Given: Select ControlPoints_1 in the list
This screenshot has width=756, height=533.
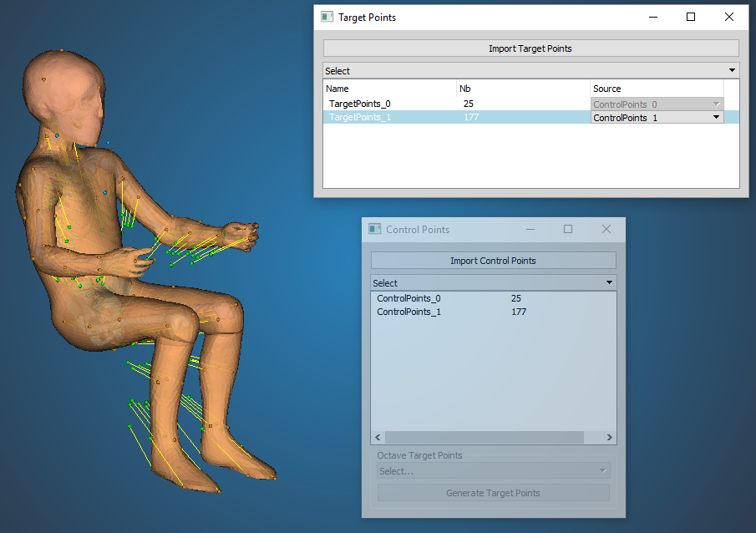Looking at the screenshot, I should [x=493, y=312].
